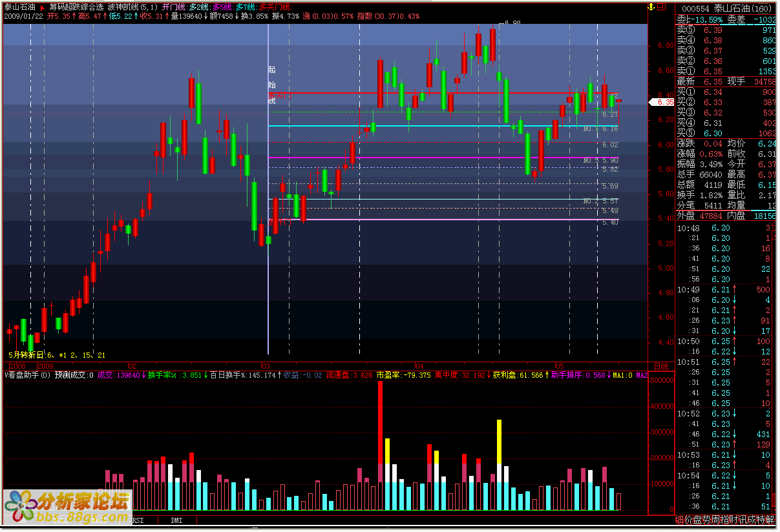Click the 卖③ 6.37 ask row
780x532 pixels.
pyautogui.click(x=726, y=50)
